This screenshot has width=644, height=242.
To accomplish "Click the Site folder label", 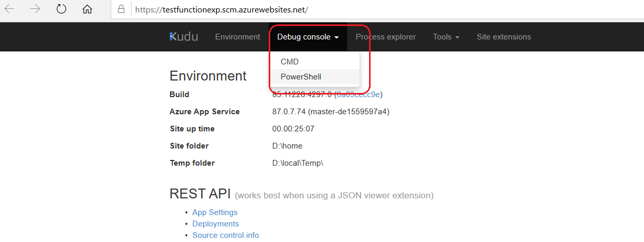I will point(189,146).
